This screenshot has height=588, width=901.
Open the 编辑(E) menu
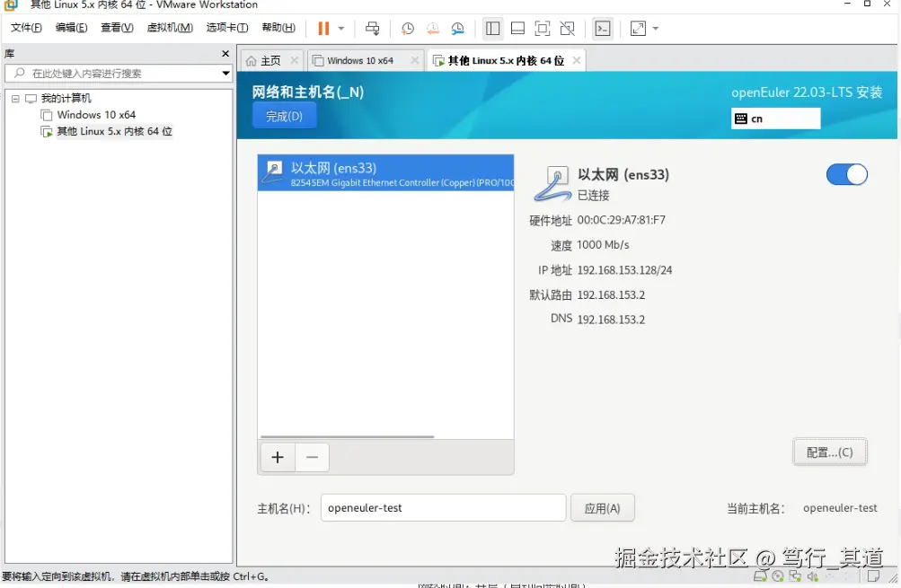point(71,28)
